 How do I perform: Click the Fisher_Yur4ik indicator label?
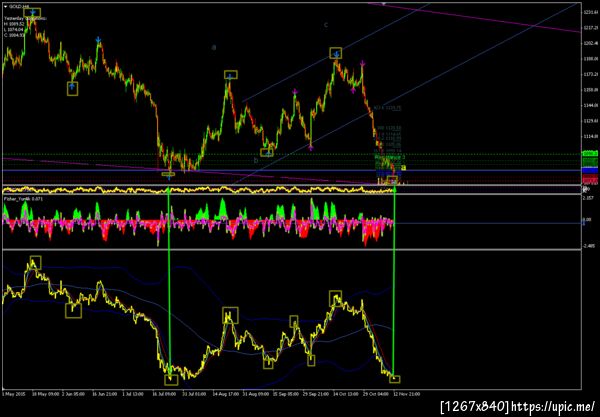pyautogui.click(x=23, y=199)
